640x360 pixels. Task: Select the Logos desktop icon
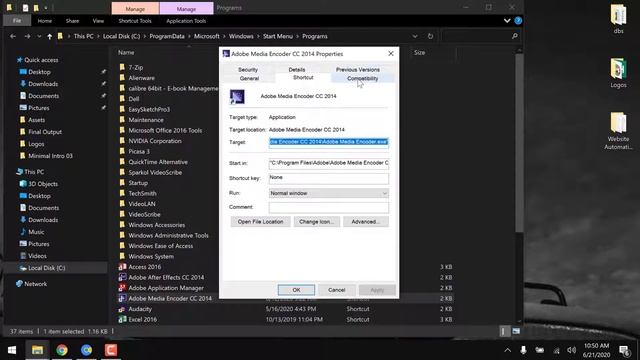(618, 73)
